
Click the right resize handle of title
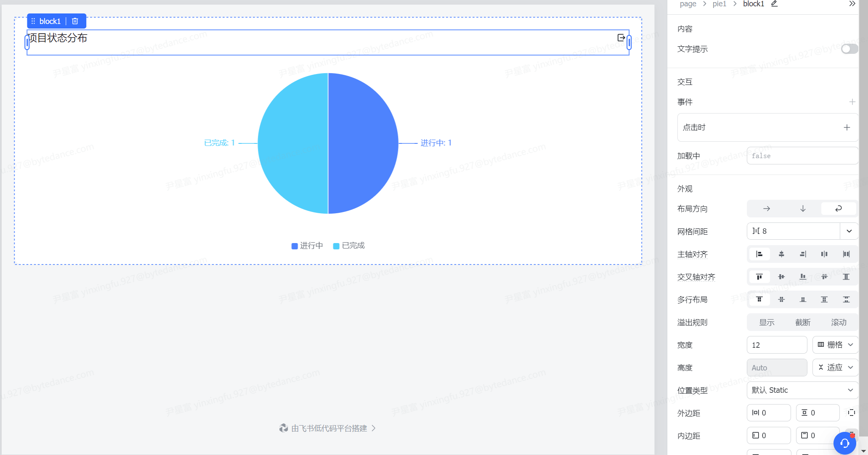coord(629,42)
